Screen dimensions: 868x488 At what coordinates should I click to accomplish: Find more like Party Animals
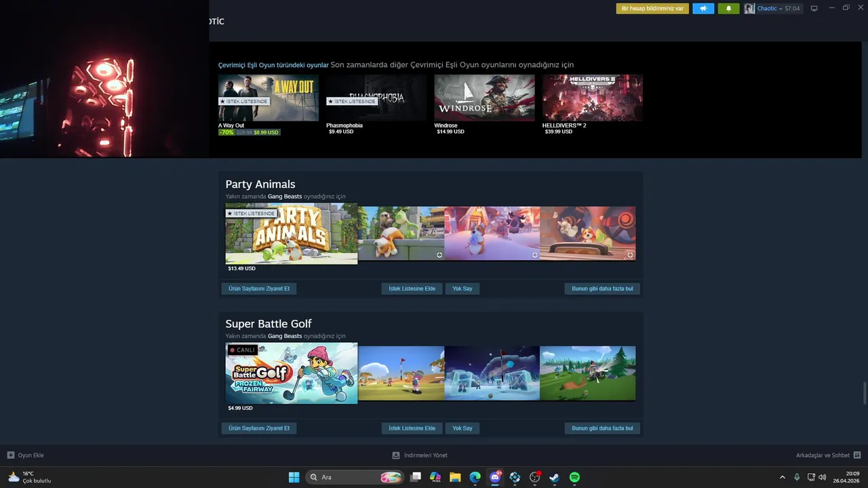[602, 289]
